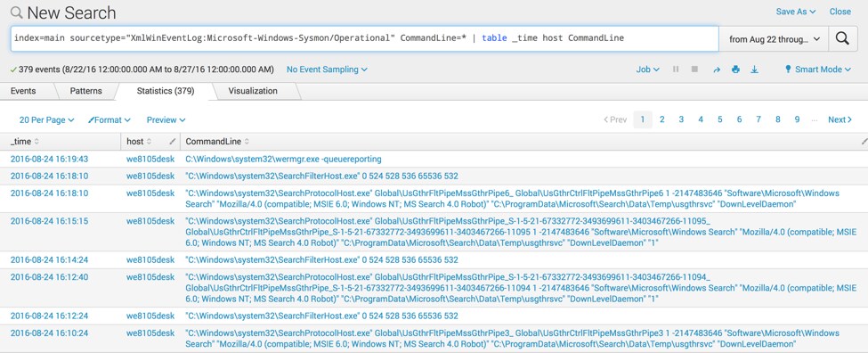
Task: Run the search with magnifier button
Action: tap(842, 39)
